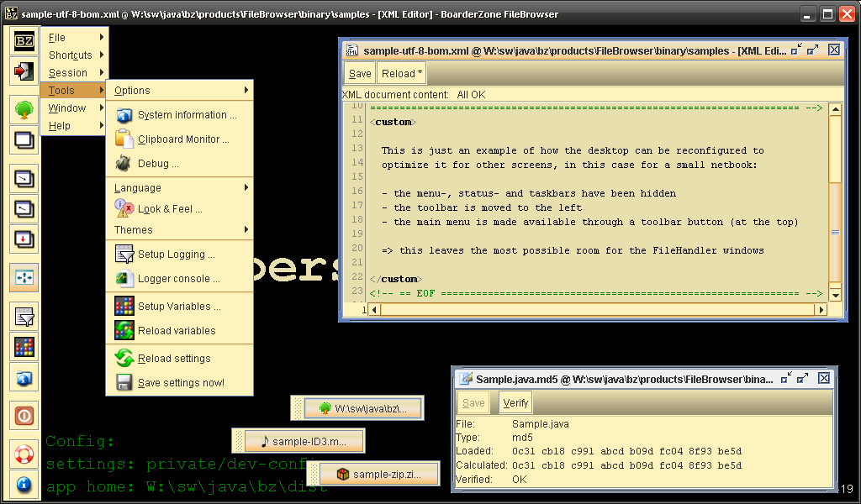861x504 pixels.
Task: Click the Verified "OK" value
Action: (x=519, y=480)
